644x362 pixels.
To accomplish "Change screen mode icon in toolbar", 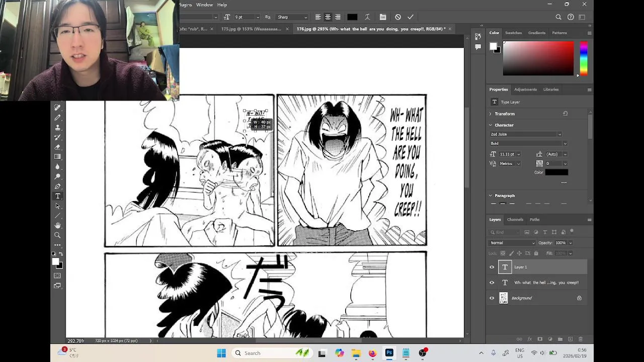I will tap(57, 286).
